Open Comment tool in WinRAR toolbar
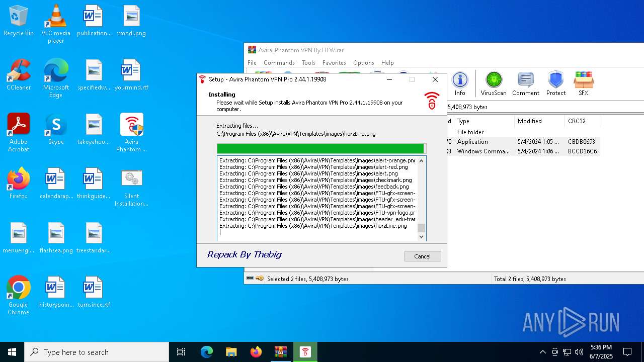 point(526,83)
